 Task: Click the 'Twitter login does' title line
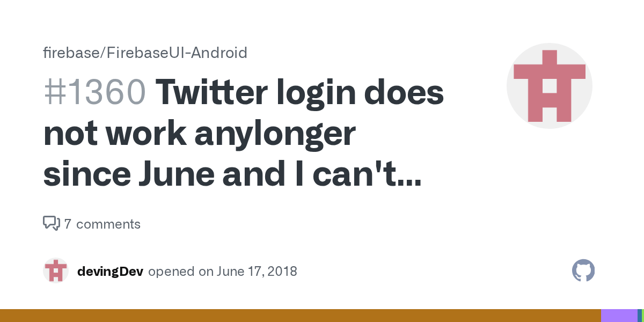tap(301, 93)
